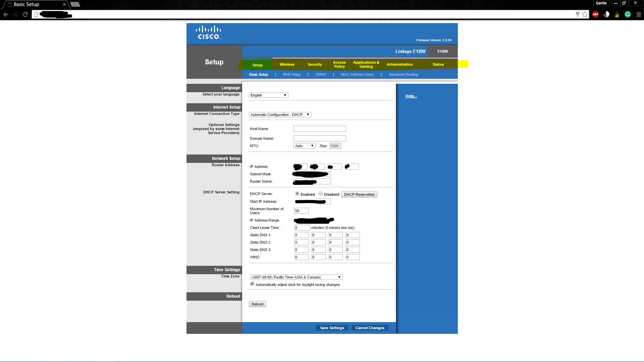The height and width of the screenshot is (362, 644).
Task: Click the Adblock Plus extension icon
Action: coord(595,14)
